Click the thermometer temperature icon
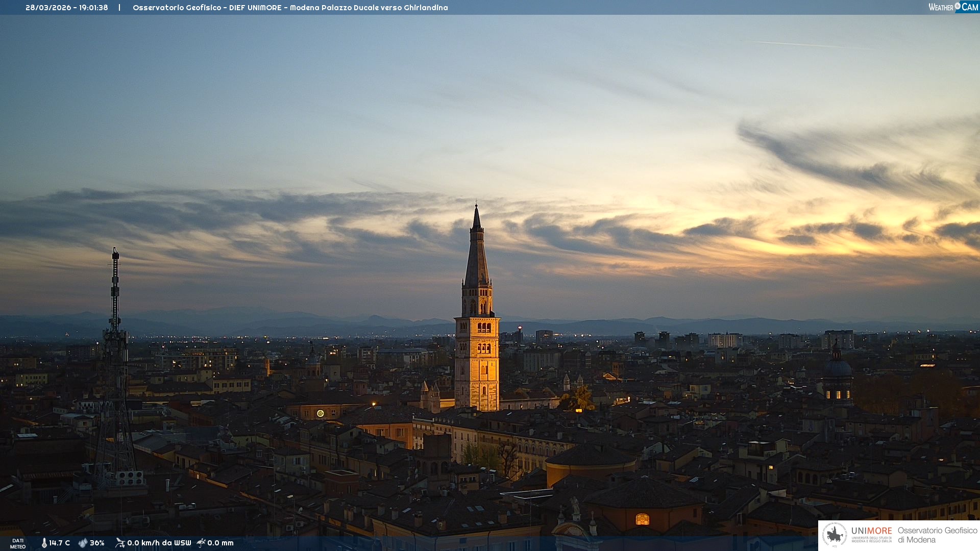Viewport: 980px width, 551px height. pos(44,543)
